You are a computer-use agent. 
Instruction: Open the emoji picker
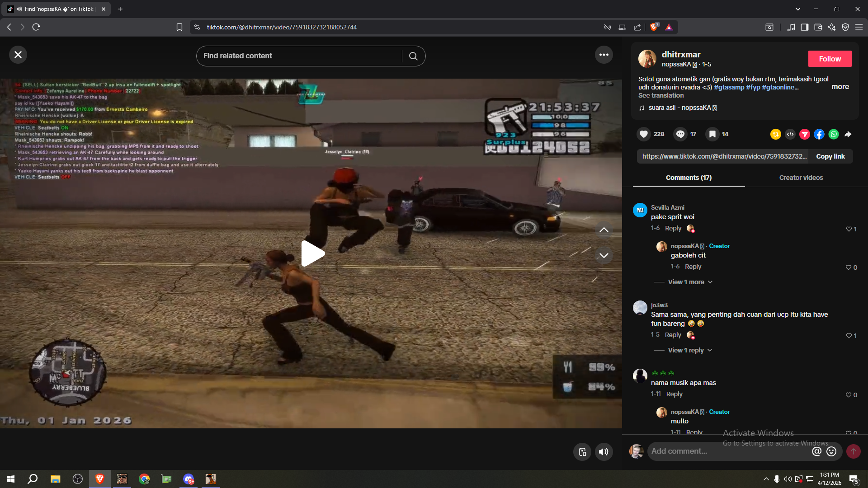(x=831, y=451)
